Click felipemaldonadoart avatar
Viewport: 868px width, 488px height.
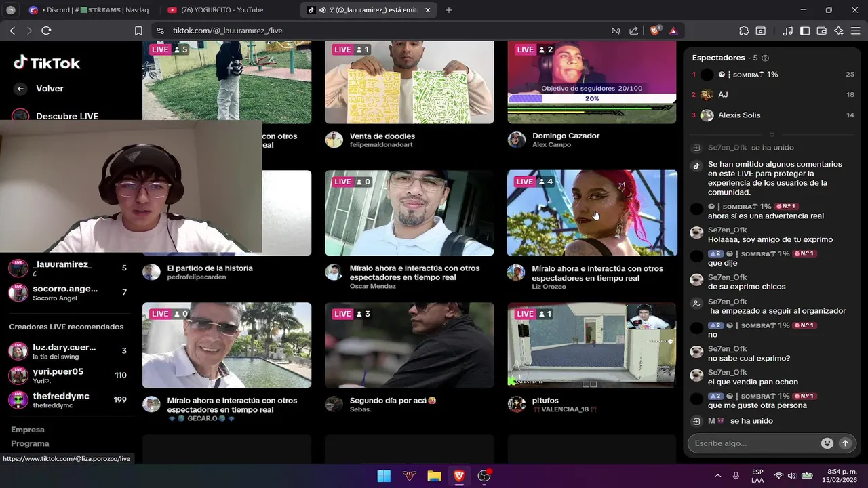(334, 140)
